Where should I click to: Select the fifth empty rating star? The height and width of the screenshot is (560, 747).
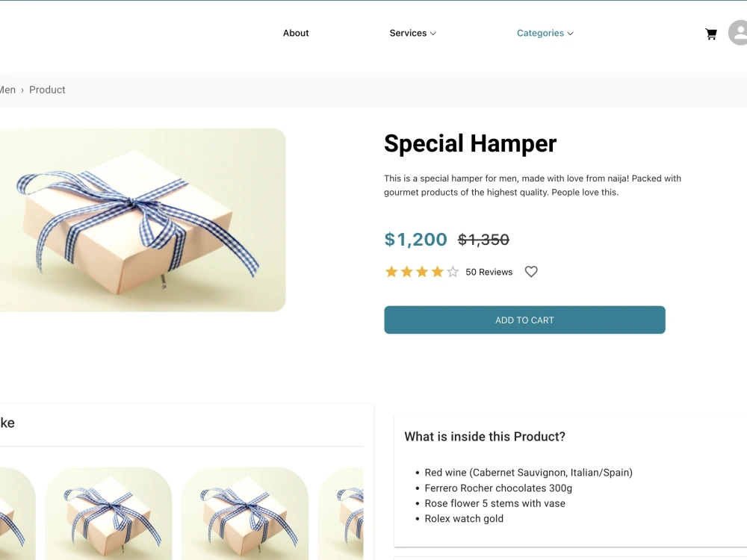(x=453, y=272)
